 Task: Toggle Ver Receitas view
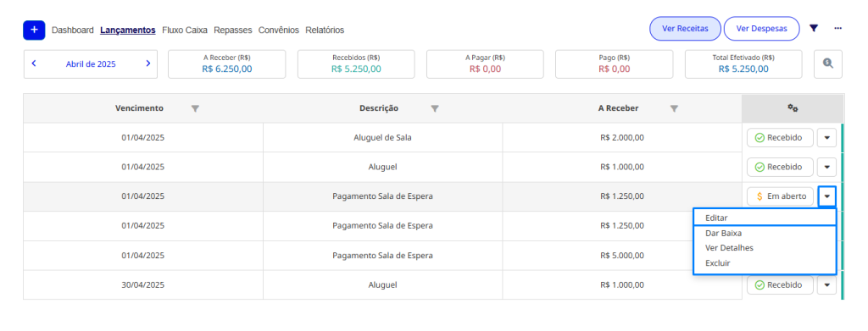685,29
